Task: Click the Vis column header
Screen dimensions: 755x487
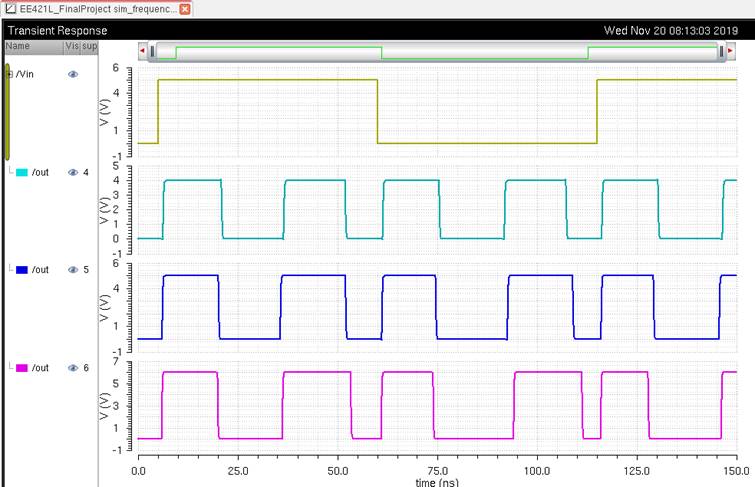Action: click(71, 46)
